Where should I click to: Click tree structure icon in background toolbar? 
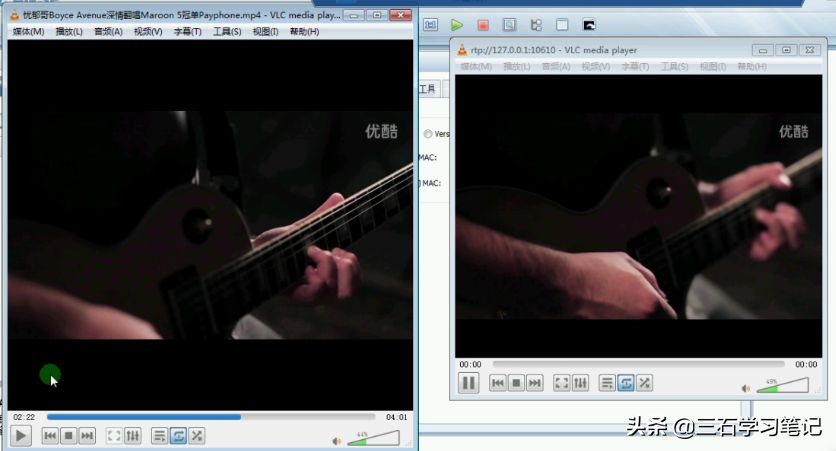tap(536, 25)
